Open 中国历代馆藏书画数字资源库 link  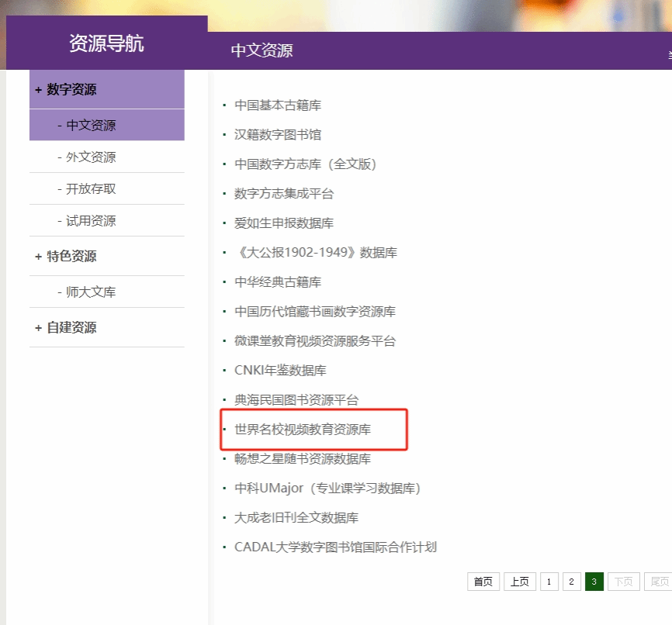[x=315, y=312]
